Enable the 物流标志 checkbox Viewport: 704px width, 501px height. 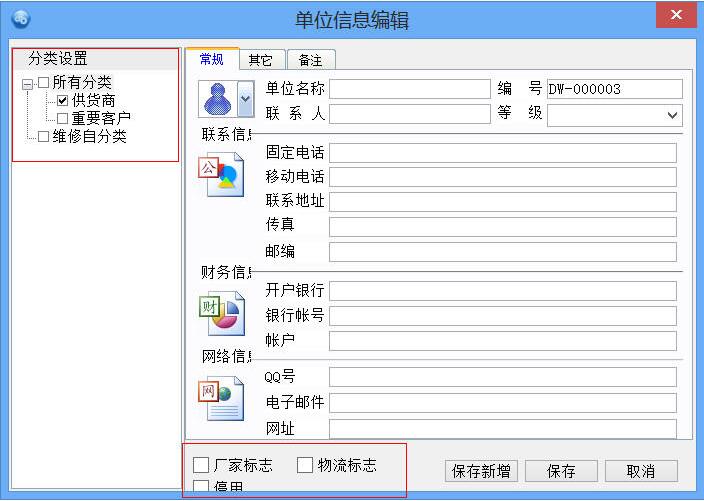pyautogui.click(x=305, y=465)
